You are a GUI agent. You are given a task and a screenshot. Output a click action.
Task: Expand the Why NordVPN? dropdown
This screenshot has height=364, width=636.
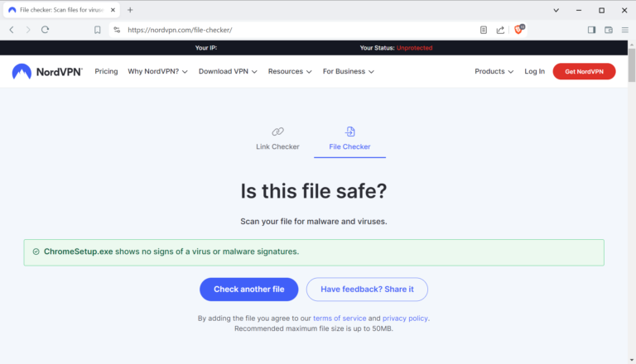tap(157, 72)
